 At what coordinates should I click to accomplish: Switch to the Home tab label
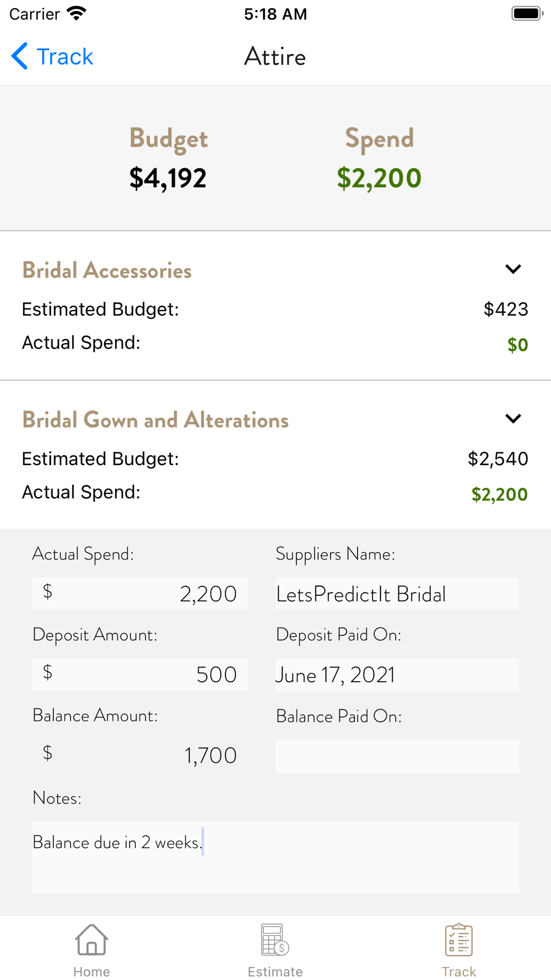pos(91,972)
